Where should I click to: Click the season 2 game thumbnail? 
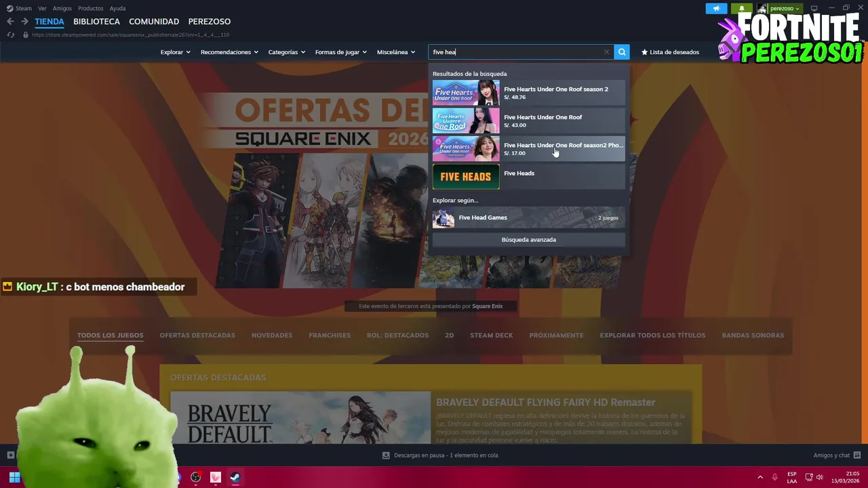pyautogui.click(x=466, y=93)
